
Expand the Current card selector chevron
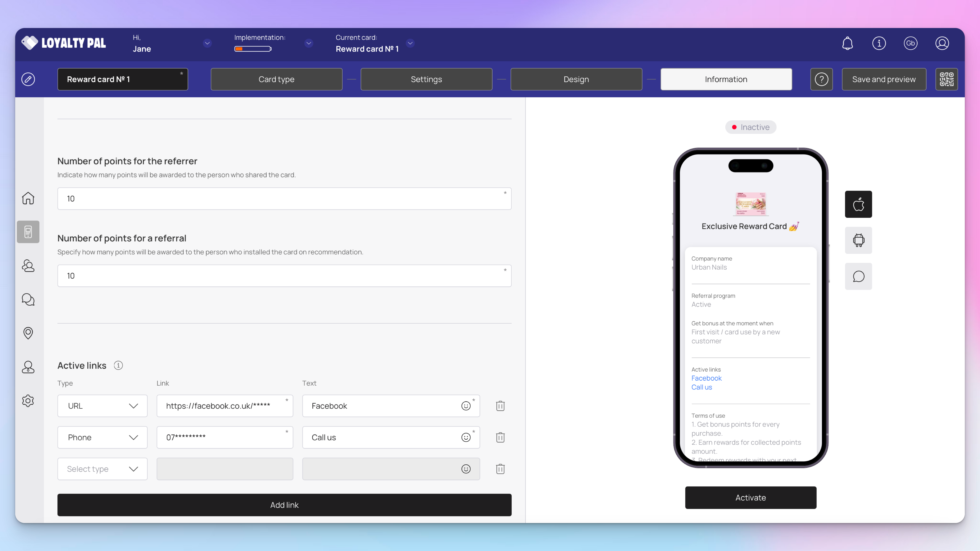410,43
